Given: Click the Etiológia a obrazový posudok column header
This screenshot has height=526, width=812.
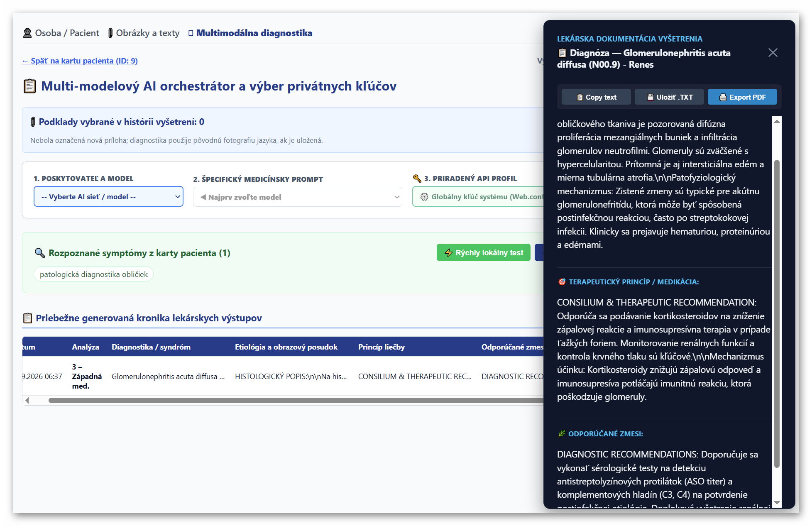Looking at the screenshot, I should point(286,347).
